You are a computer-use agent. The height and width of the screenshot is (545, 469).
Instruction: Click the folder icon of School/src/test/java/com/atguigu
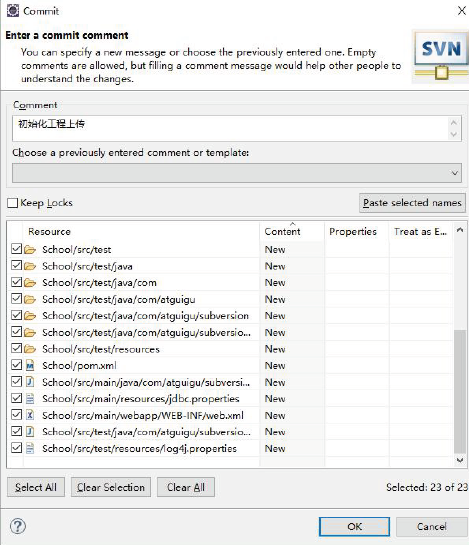(x=30, y=299)
